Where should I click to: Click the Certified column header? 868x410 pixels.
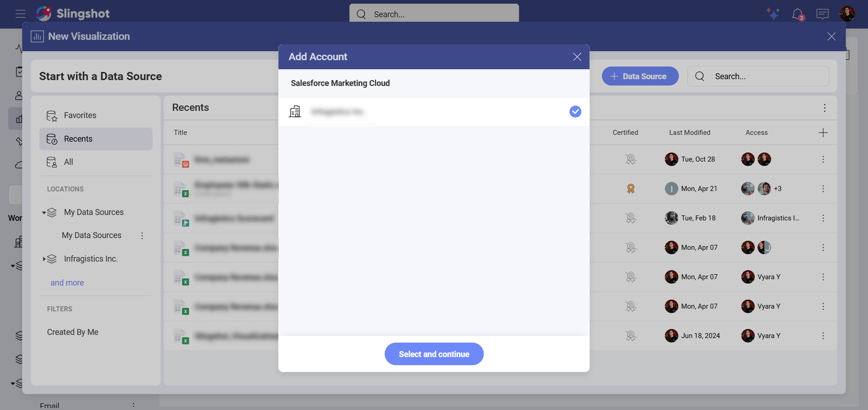pyautogui.click(x=625, y=133)
